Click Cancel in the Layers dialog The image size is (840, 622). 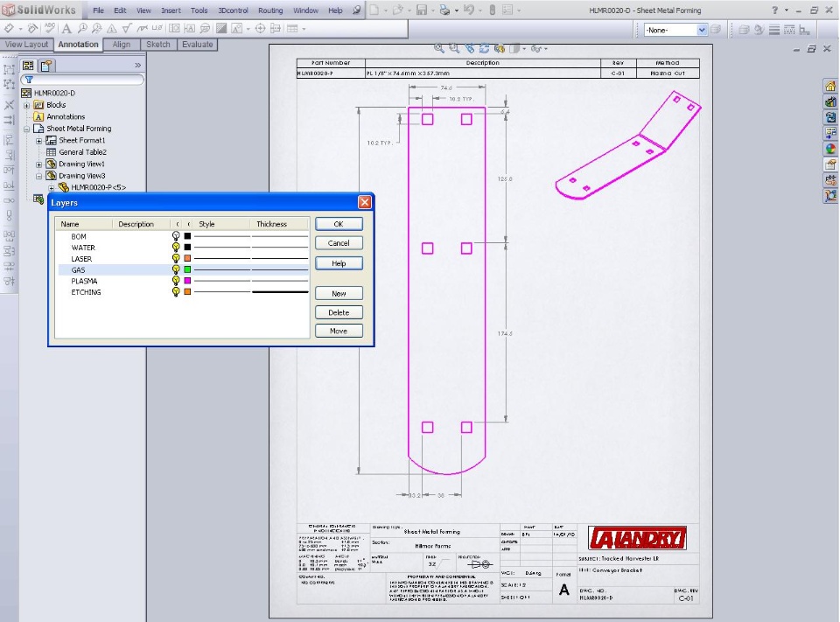click(339, 243)
